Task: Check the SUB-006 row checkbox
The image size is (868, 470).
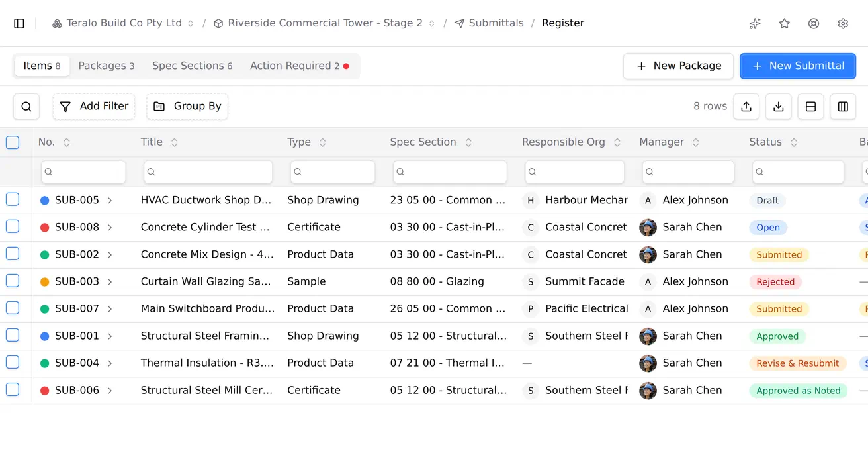Action: pos(13,389)
